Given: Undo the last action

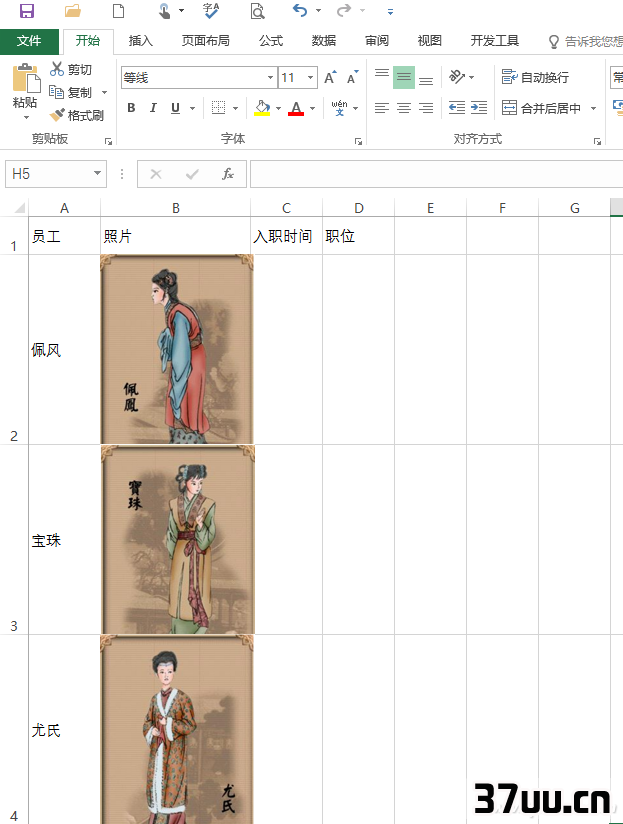Looking at the screenshot, I should [x=300, y=10].
